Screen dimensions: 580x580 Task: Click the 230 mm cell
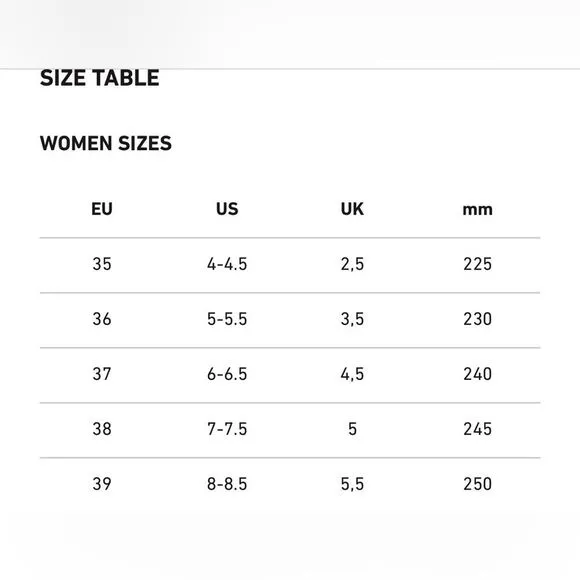478,319
